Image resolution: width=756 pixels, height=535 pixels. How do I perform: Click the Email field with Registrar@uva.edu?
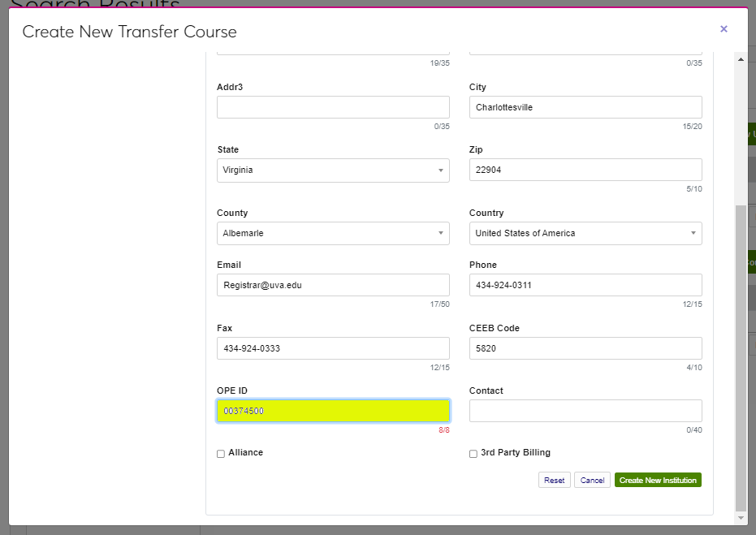tap(333, 285)
